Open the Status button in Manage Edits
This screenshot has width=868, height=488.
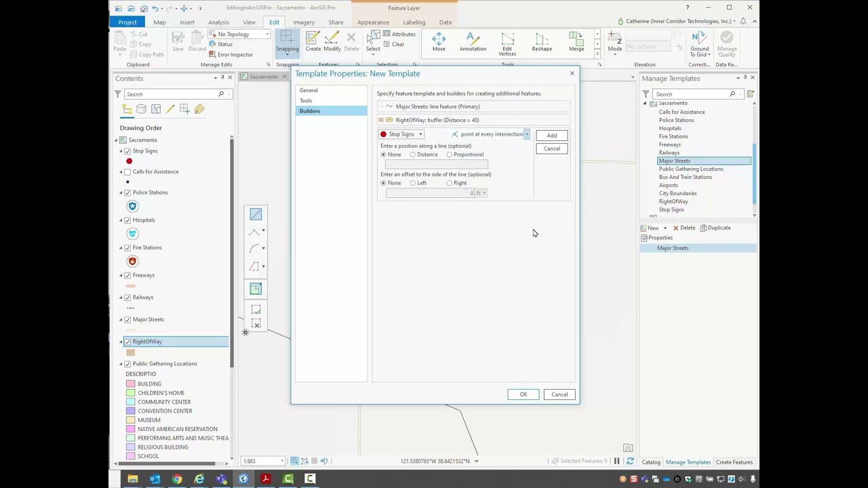coord(220,44)
